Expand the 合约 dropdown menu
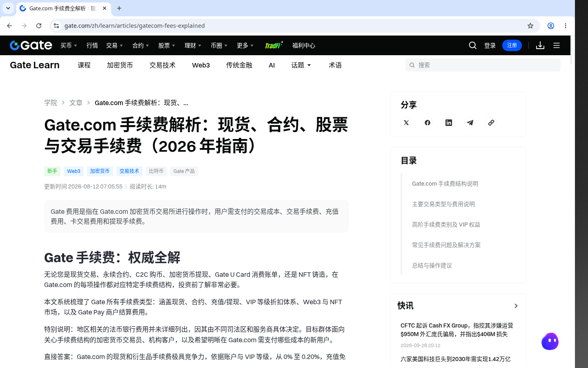Screen dimensions: 588x368 [x=141, y=45]
